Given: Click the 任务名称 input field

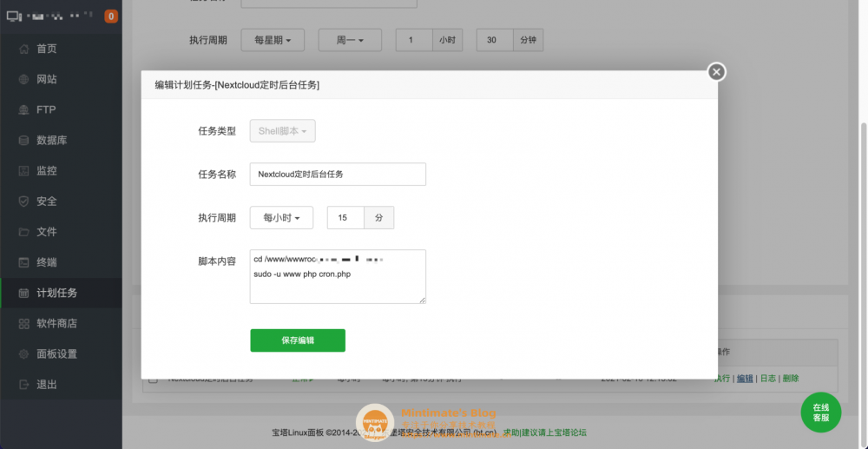Looking at the screenshot, I should (x=338, y=174).
